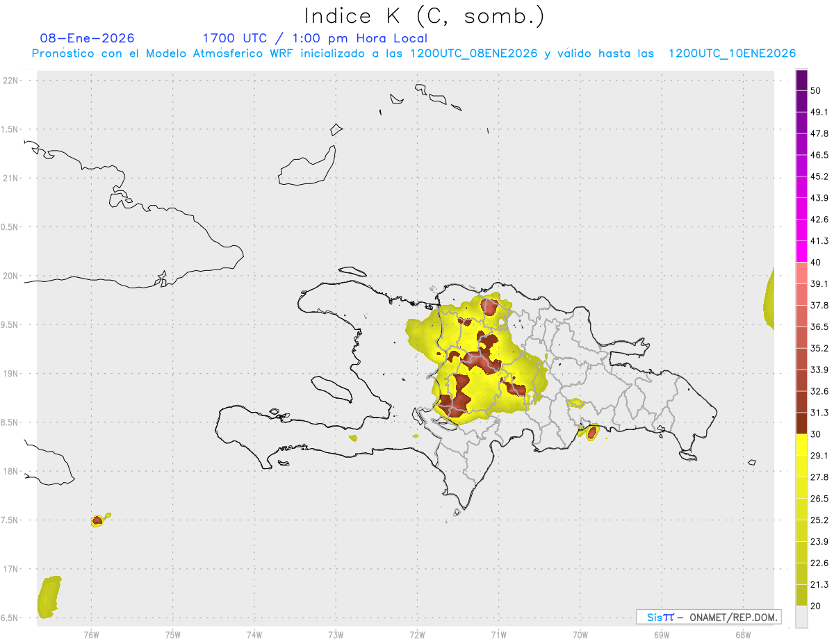
Task: Click the "Indice K (C, somb.)" title
Action: pyautogui.click(x=425, y=17)
